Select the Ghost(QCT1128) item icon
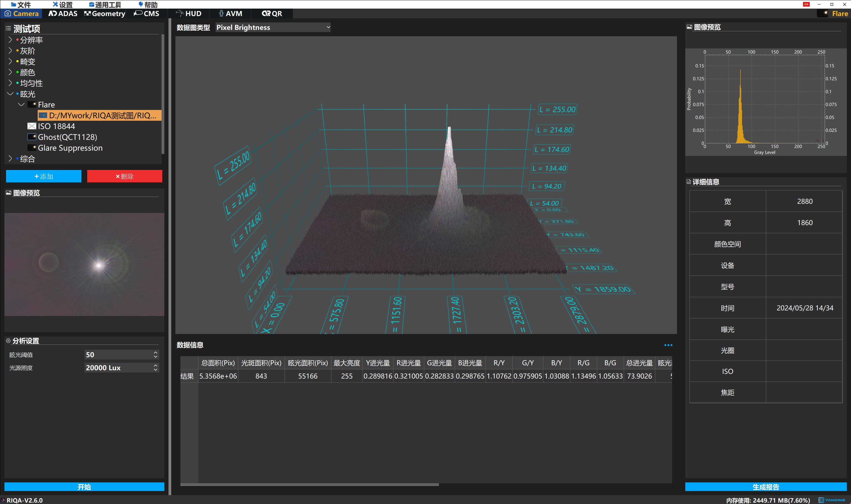This screenshot has height=504, width=851. [x=32, y=137]
